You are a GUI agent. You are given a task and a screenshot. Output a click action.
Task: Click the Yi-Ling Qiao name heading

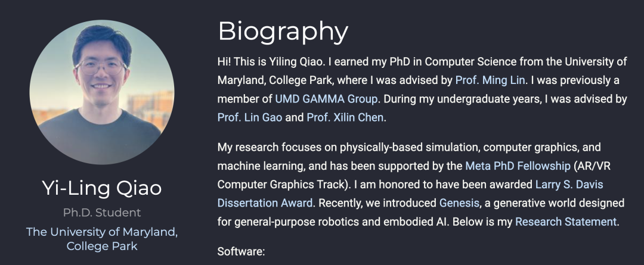(102, 188)
